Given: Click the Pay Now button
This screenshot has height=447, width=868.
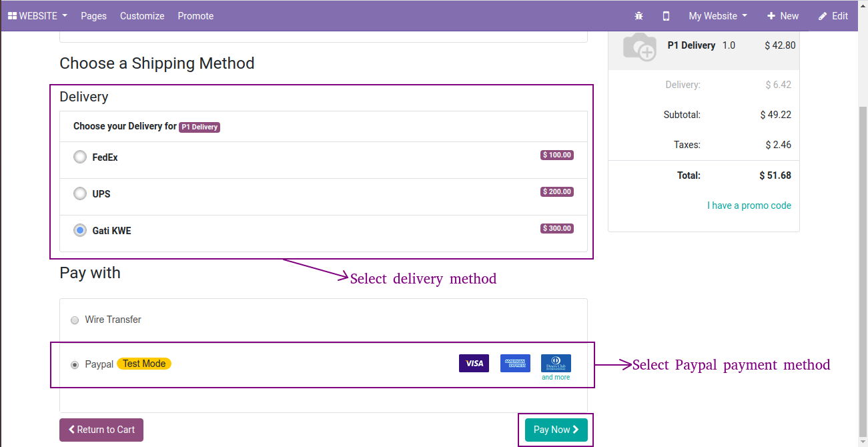Looking at the screenshot, I should coord(556,430).
